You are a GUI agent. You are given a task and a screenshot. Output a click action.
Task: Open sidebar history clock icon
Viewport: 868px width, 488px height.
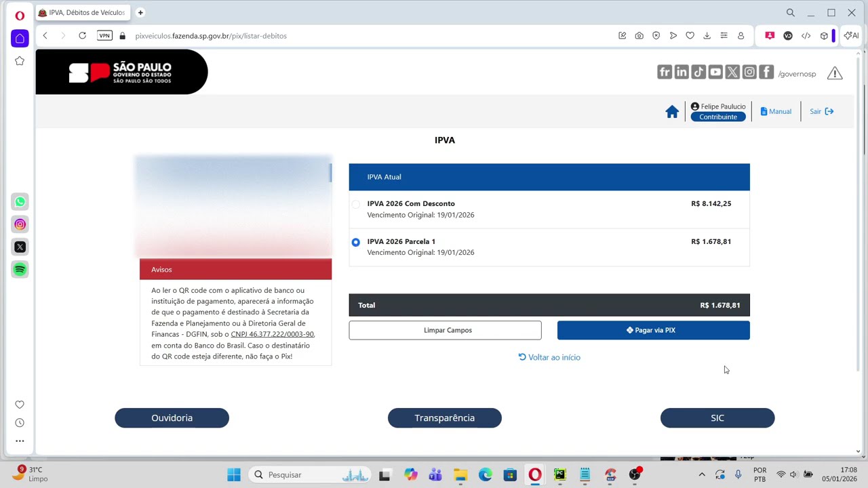pyautogui.click(x=20, y=423)
